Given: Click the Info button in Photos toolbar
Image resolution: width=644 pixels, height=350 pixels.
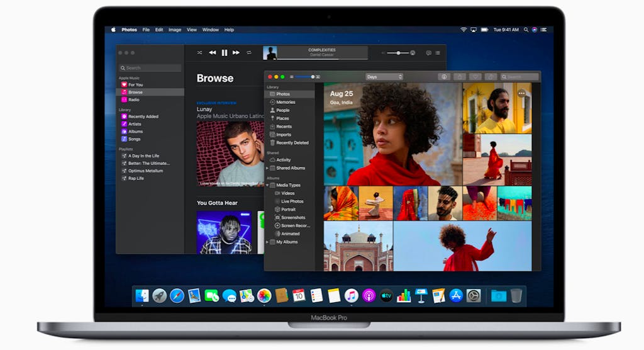Looking at the screenshot, I should tap(444, 77).
